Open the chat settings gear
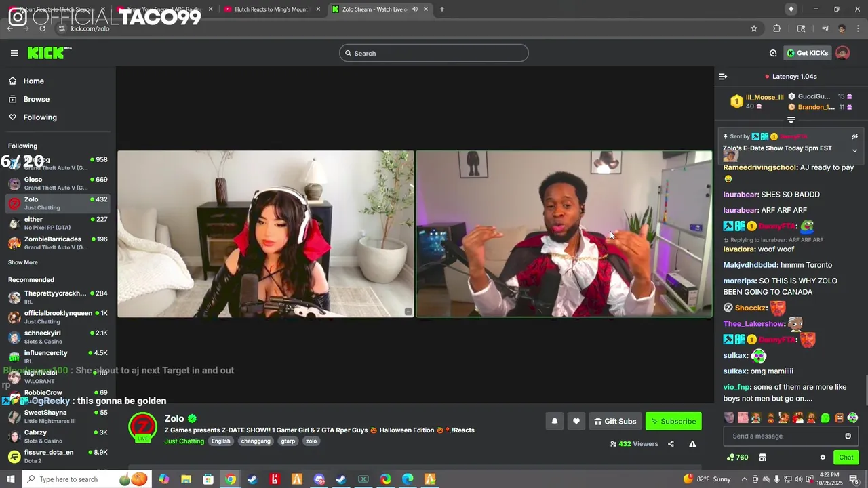Image resolution: width=868 pixels, height=488 pixels. click(x=823, y=457)
